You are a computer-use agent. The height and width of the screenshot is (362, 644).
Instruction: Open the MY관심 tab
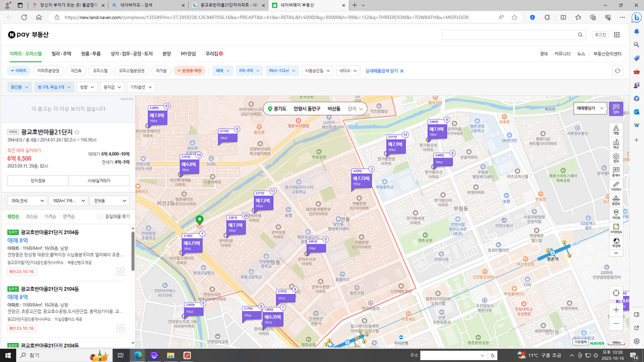click(x=188, y=54)
